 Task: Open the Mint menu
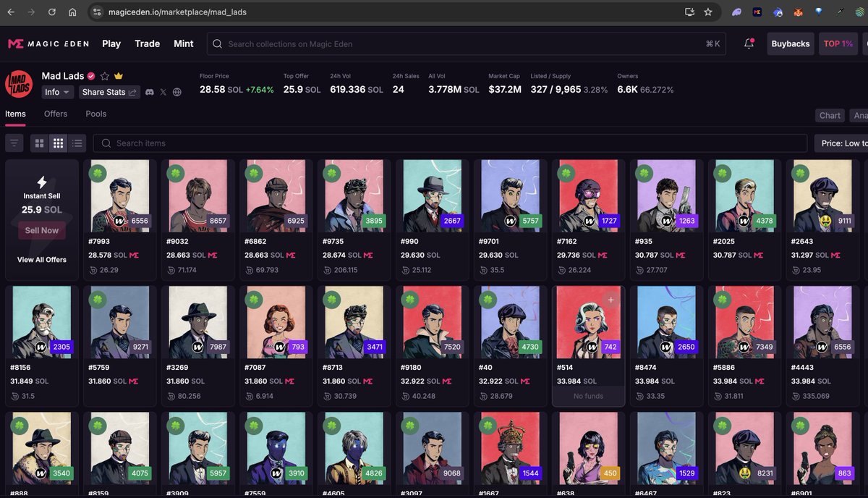[184, 43]
